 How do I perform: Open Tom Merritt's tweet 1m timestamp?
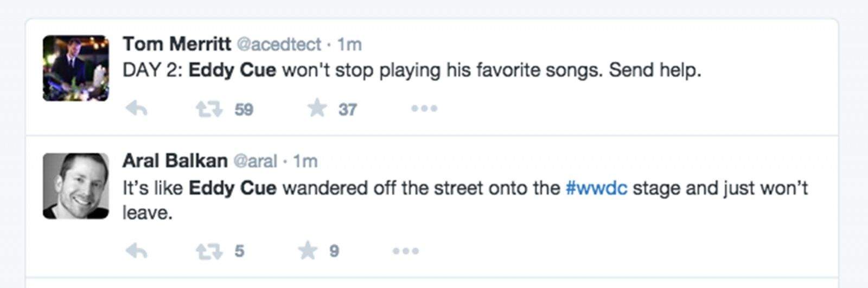pos(349,44)
